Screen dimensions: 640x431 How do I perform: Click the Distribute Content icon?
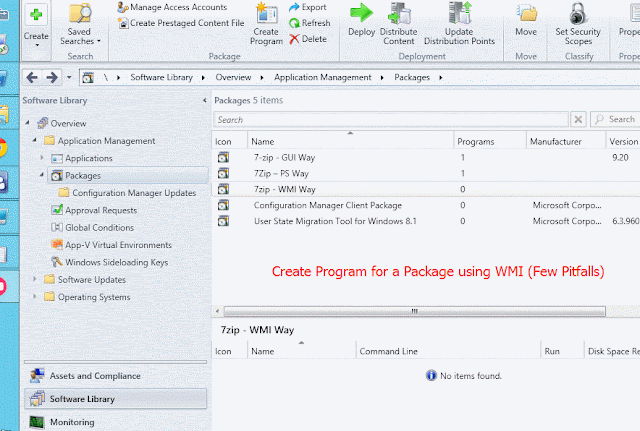(x=399, y=13)
